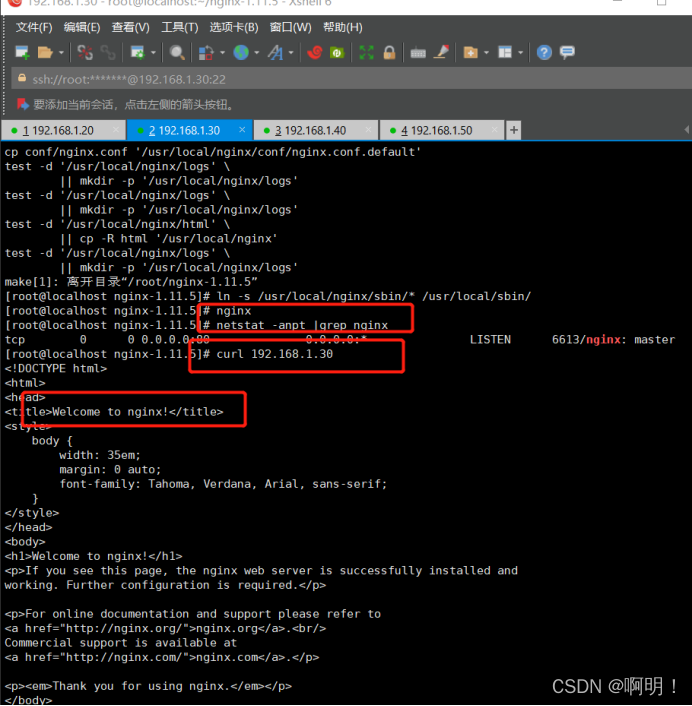Expand the Font dropdown arrow
The width and height of the screenshot is (692, 706).
tap(291, 53)
